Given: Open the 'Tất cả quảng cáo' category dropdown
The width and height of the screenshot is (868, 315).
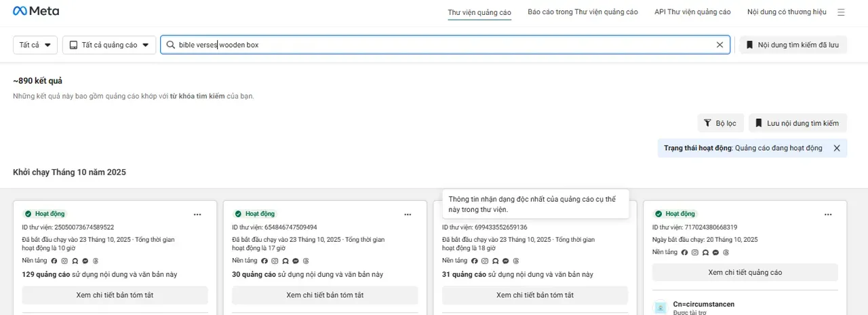Looking at the screenshot, I should click(x=109, y=45).
